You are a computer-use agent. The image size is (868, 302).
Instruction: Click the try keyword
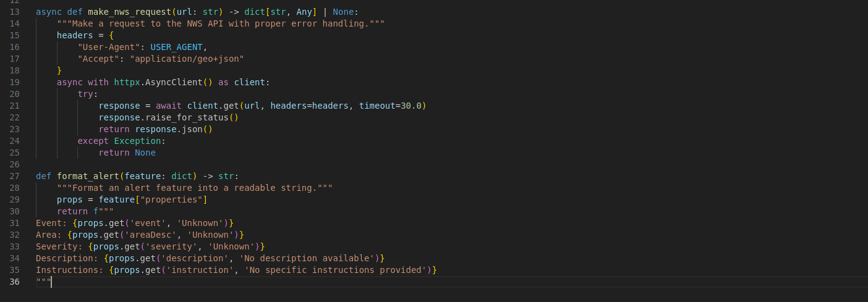click(85, 94)
